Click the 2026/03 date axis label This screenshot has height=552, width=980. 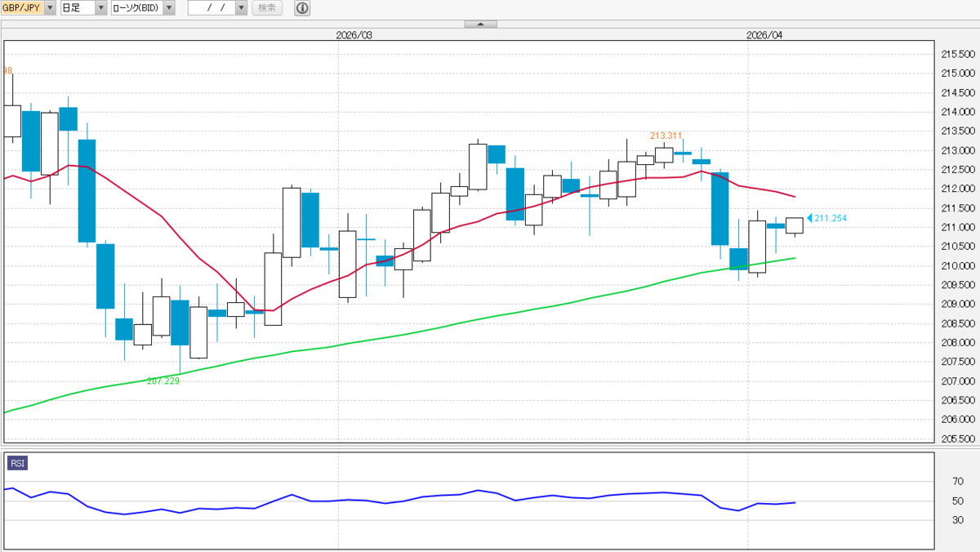(x=354, y=35)
